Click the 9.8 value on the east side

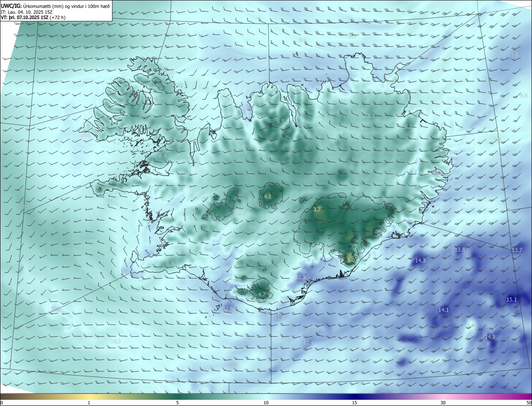[x=524, y=96]
